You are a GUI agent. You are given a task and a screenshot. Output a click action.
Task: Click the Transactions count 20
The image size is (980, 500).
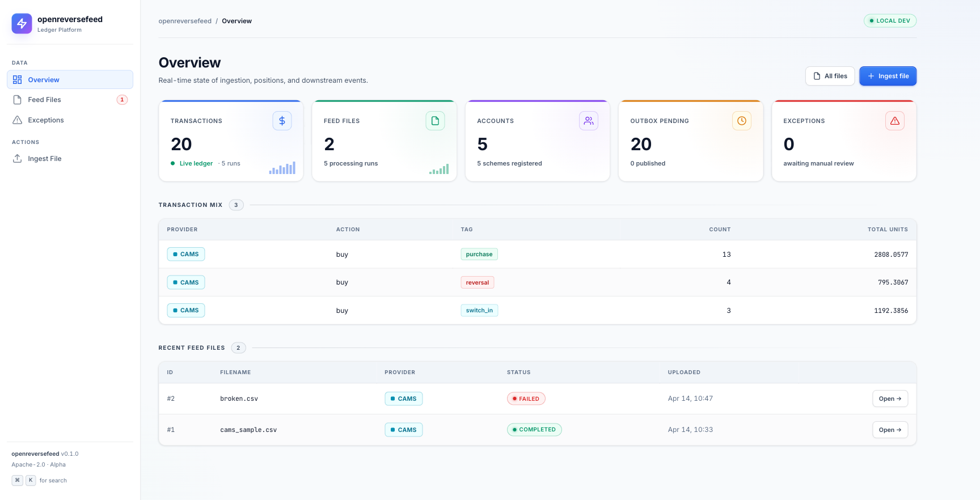181,144
